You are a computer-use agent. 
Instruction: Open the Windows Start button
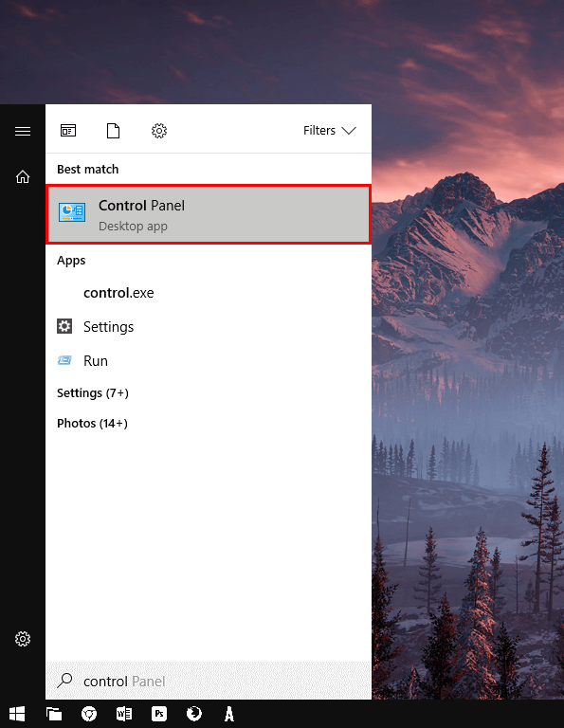point(17,714)
